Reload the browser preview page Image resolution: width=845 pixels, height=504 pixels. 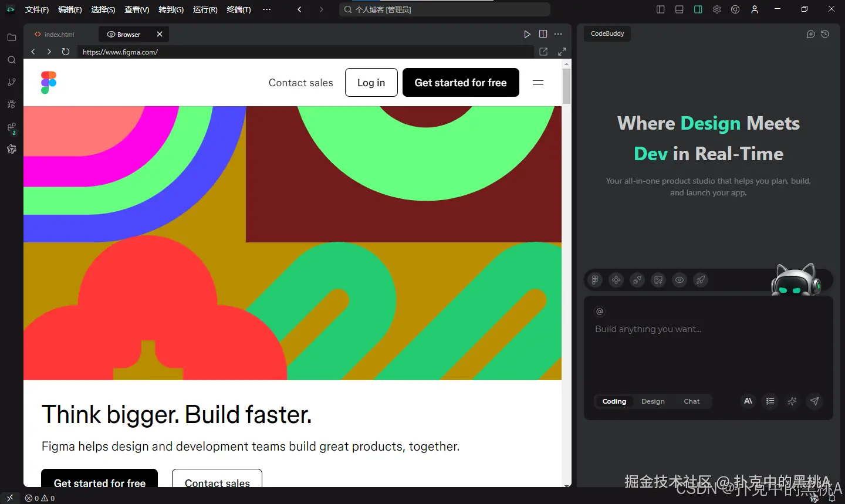point(66,52)
